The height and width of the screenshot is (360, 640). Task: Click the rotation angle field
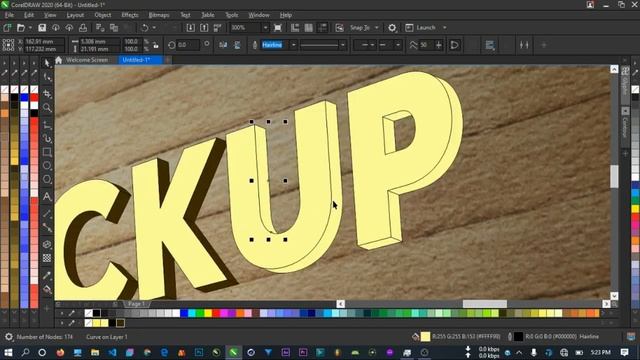[x=188, y=45]
